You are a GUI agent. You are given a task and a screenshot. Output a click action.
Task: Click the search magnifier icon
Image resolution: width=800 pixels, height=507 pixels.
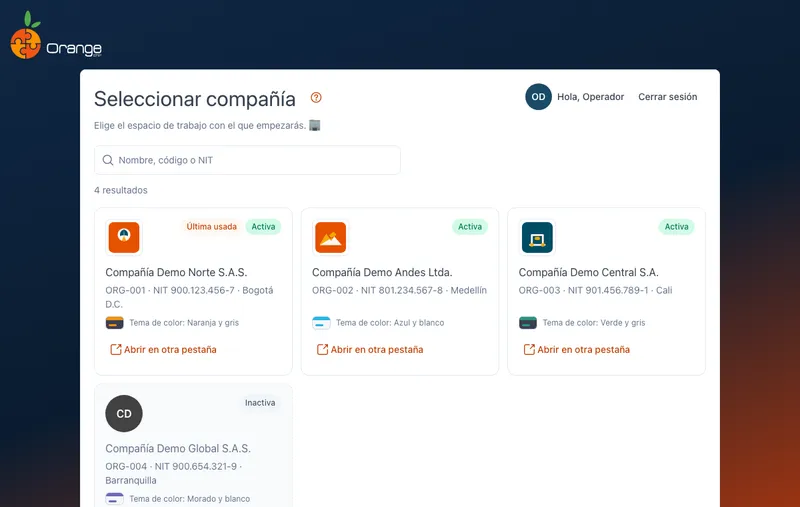pyautogui.click(x=108, y=160)
